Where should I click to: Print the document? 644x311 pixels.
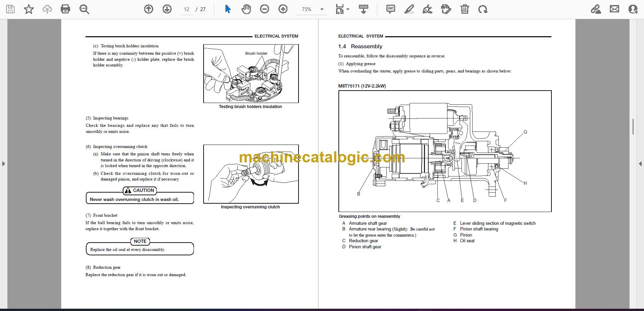(65, 9)
